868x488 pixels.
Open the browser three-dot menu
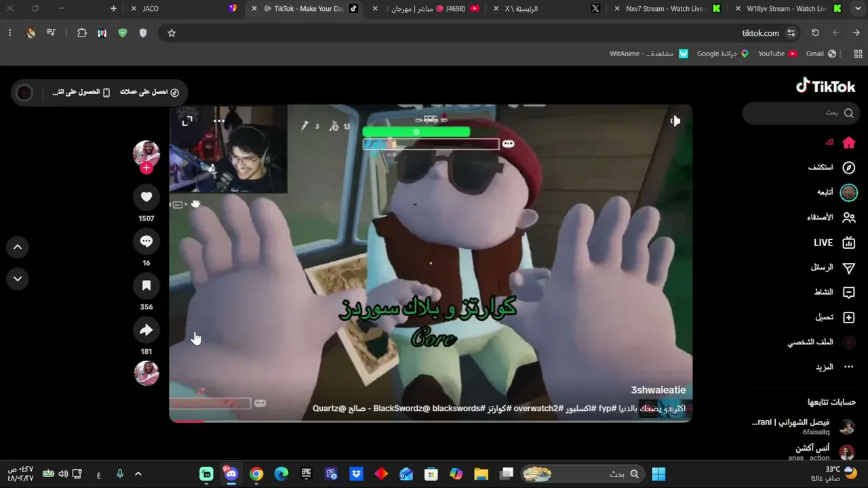(9, 33)
